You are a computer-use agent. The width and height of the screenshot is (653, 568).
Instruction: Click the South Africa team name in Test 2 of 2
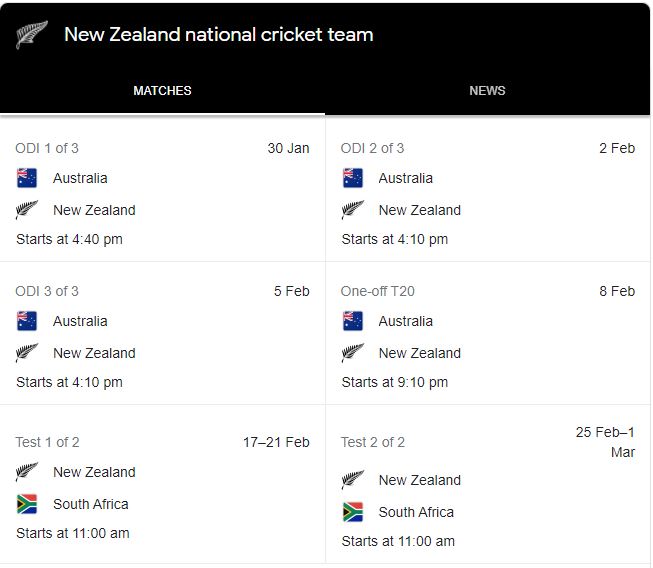tap(416, 512)
